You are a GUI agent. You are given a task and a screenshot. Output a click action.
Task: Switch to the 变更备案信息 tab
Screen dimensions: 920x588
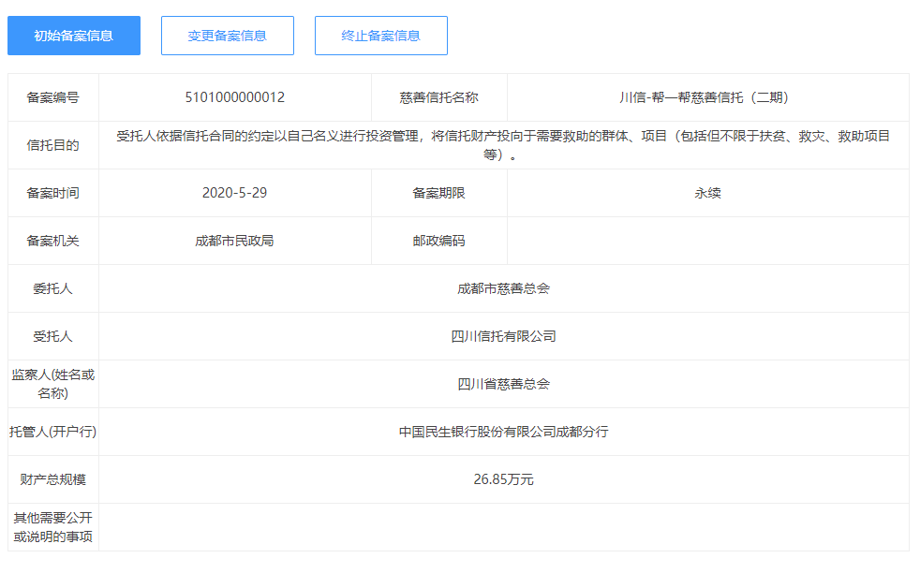227,36
